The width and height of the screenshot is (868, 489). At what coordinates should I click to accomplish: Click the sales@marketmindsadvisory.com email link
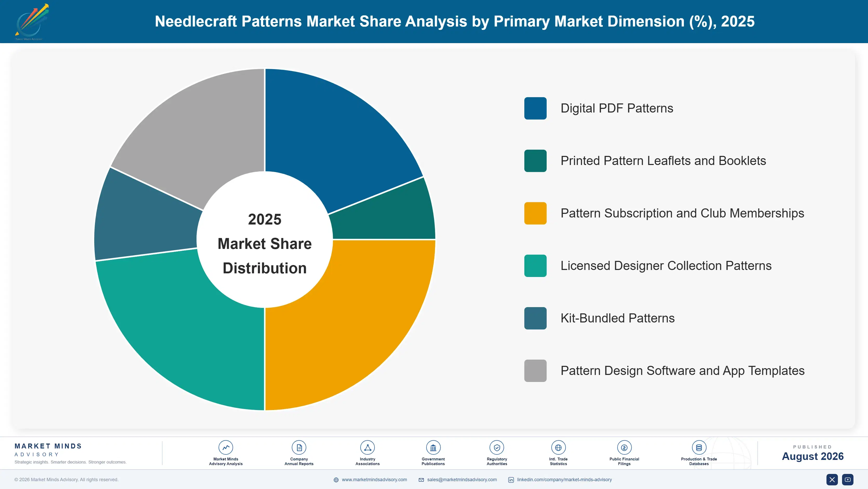(x=462, y=480)
